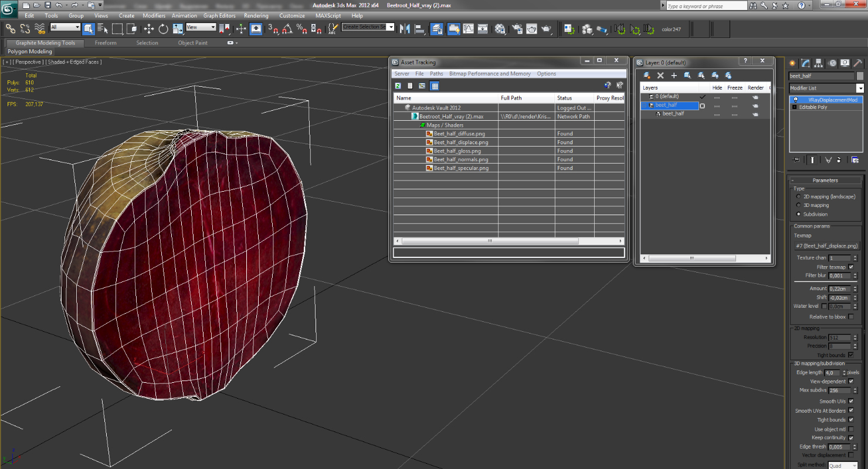Collapse the beet_half layer tree
The image size is (868, 469).
645,106
